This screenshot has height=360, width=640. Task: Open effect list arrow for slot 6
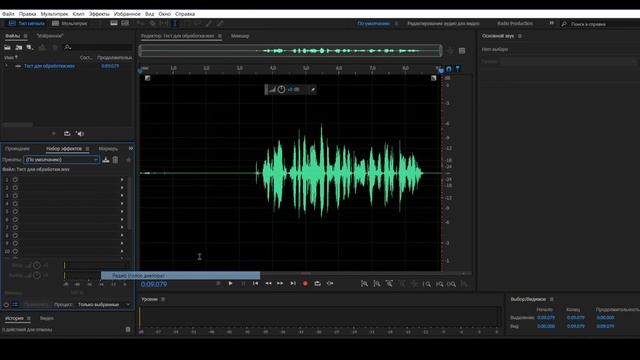tap(122, 220)
